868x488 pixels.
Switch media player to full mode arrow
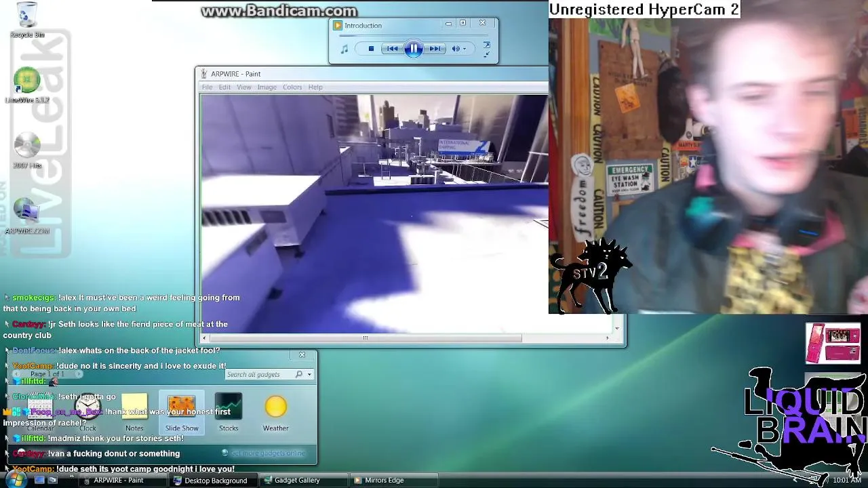486,45
